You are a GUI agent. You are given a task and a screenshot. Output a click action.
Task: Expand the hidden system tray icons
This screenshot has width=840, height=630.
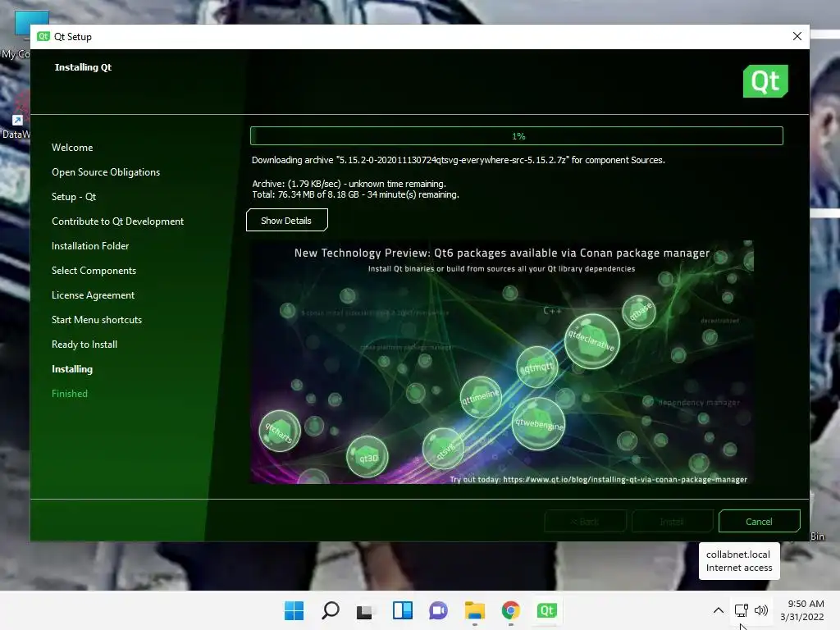tap(719, 610)
